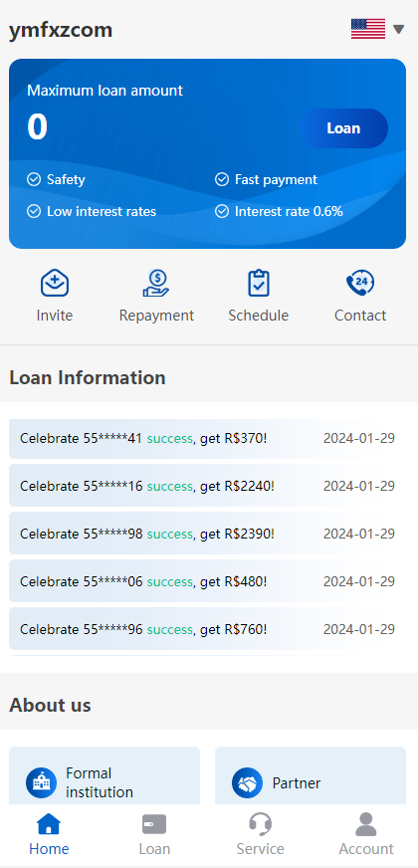418x868 pixels.
Task: Click the blue Loan button
Action: (x=343, y=128)
